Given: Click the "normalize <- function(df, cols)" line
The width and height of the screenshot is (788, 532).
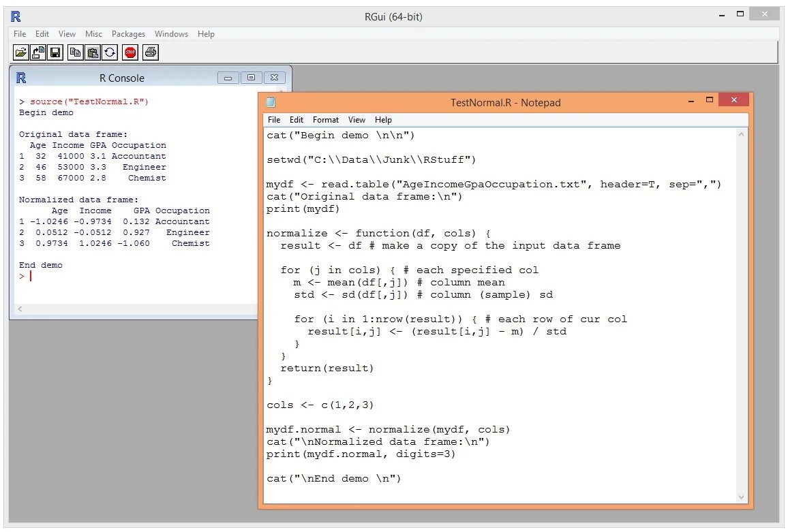Looking at the screenshot, I should pos(378,234).
